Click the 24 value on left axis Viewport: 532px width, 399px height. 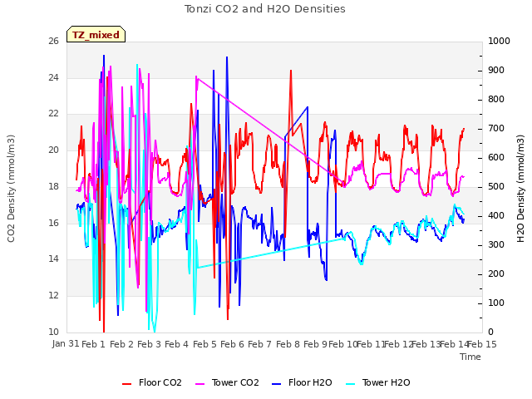point(53,77)
